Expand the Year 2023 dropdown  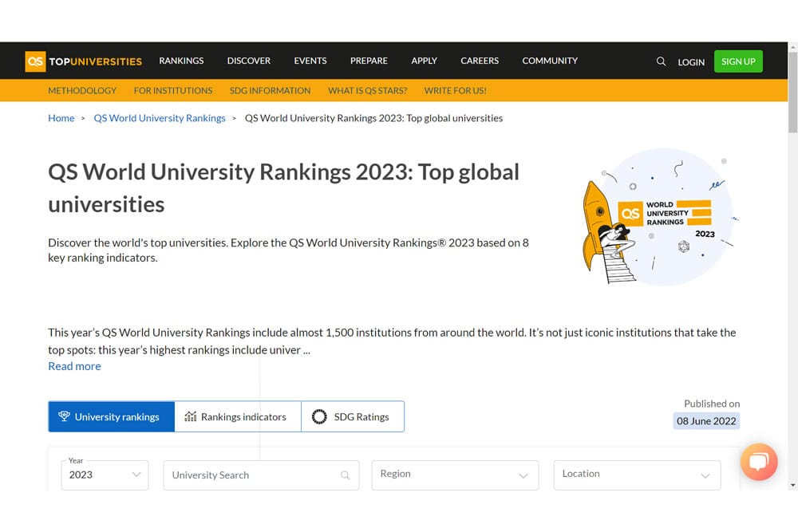point(105,475)
